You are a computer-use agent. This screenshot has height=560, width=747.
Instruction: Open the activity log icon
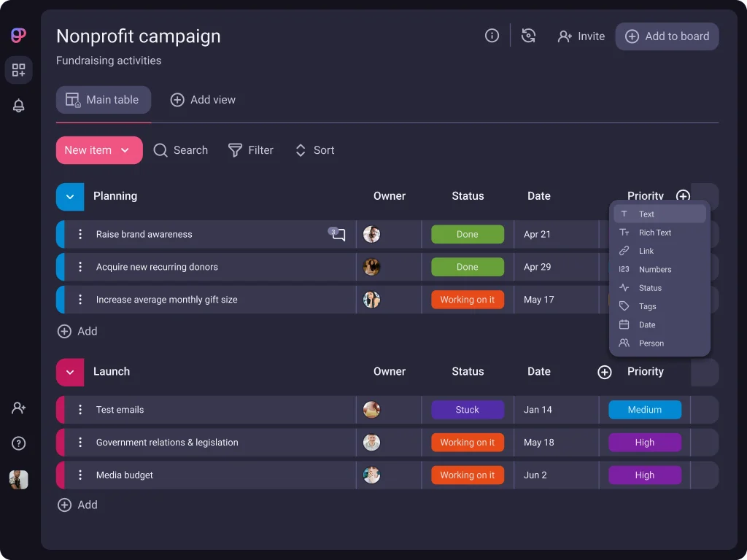pyautogui.click(x=528, y=35)
